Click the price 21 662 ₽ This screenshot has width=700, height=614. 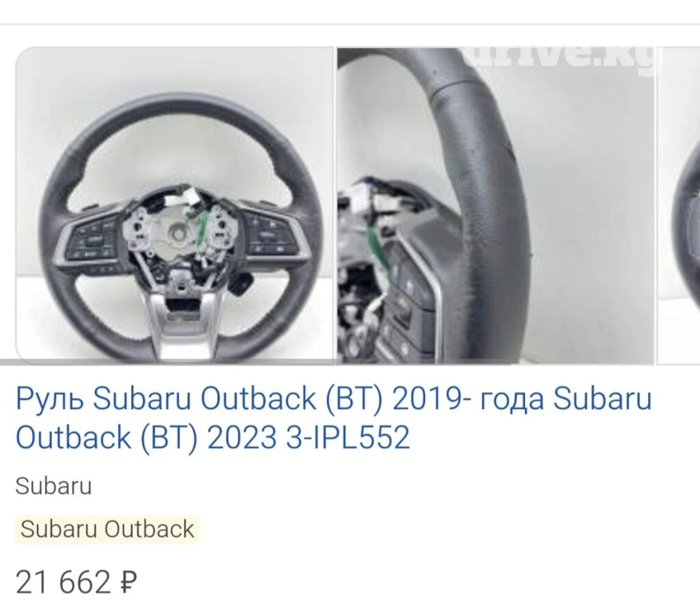point(77,582)
